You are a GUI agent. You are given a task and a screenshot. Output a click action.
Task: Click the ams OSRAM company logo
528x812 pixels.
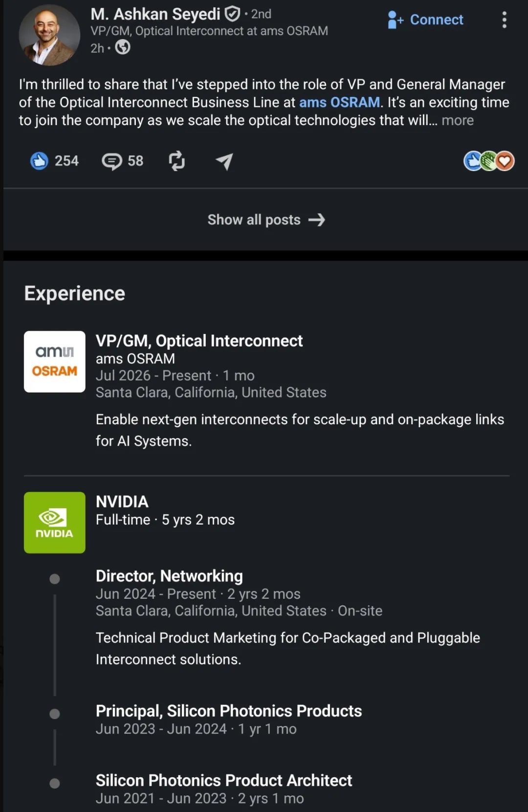click(55, 362)
